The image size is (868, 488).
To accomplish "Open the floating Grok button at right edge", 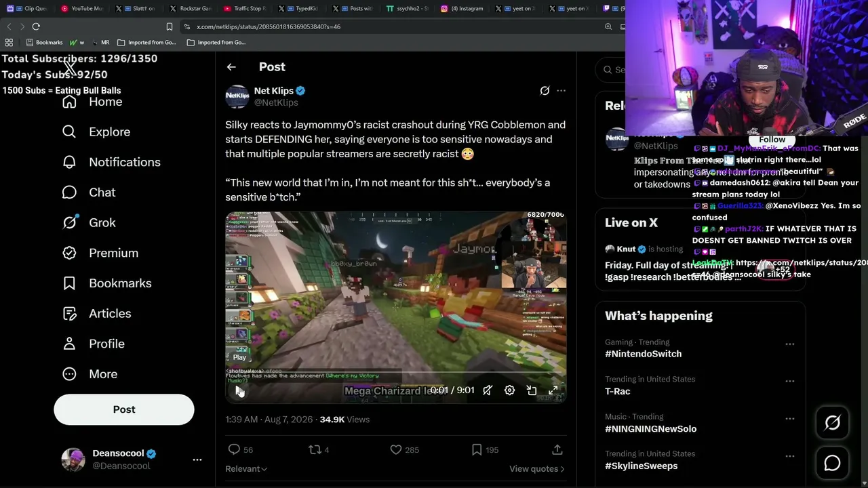I will pos(832,423).
